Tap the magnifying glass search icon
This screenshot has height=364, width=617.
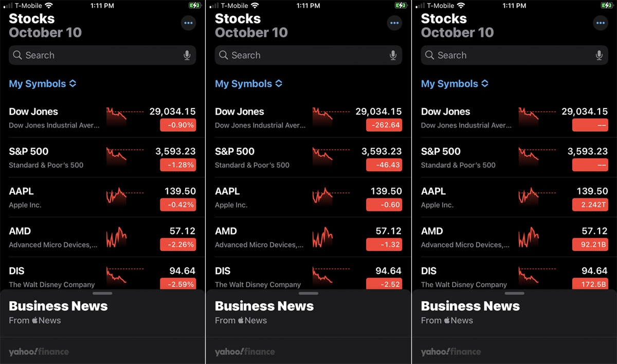[17, 55]
